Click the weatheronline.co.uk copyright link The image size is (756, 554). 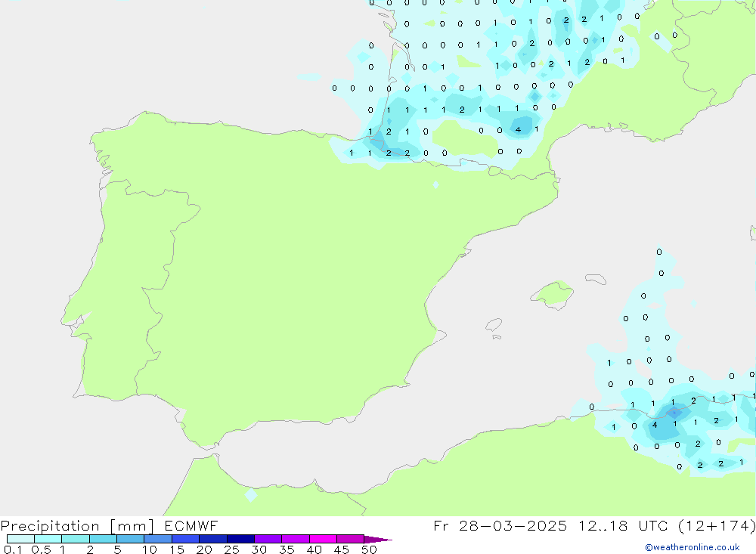(692, 547)
